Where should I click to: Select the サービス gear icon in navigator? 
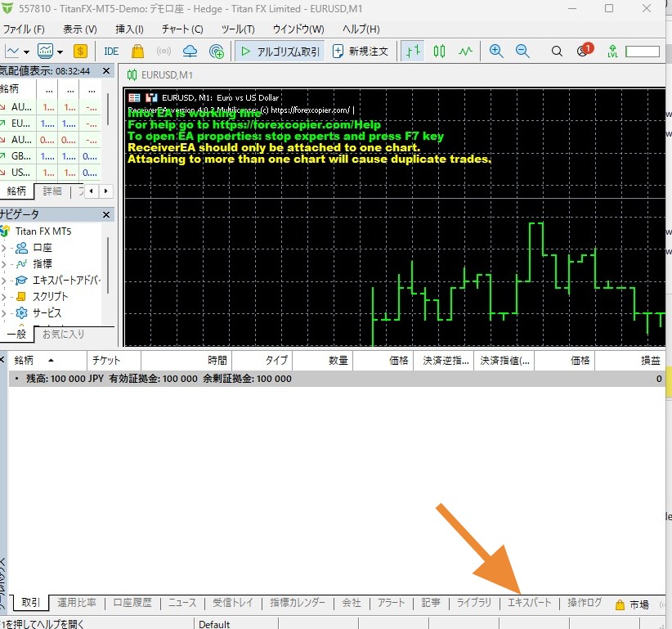coord(21,313)
